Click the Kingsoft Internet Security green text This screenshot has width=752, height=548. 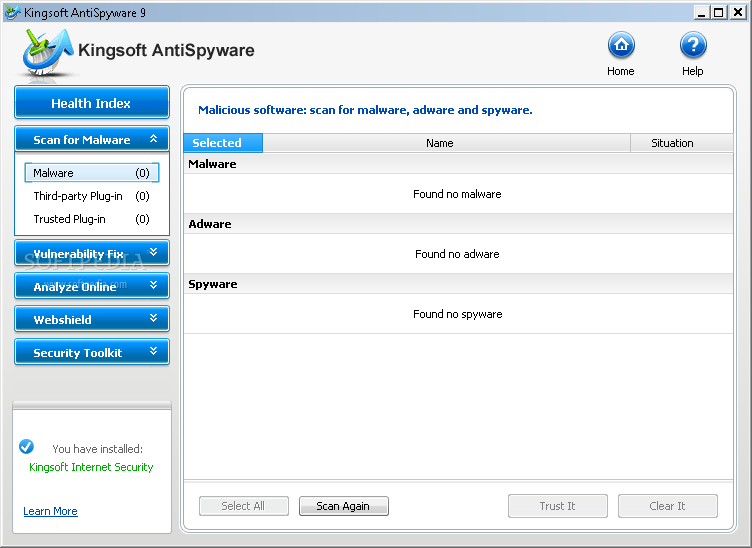(x=91, y=467)
